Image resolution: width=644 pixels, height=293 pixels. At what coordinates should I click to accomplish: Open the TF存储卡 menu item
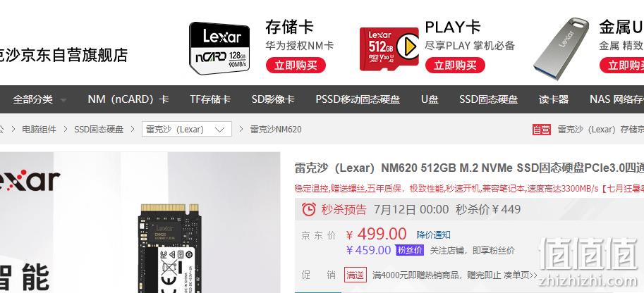(x=210, y=99)
